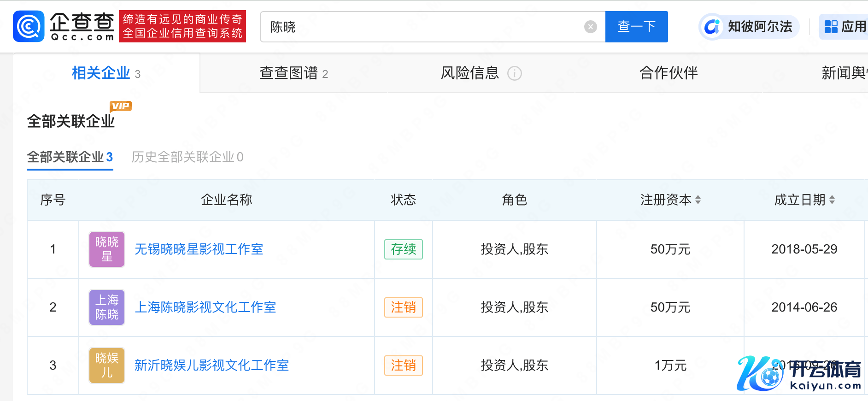Open 新沂晓娱儿影视文化工作室 company link
Screen dimensions: 868x401
click(211, 366)
